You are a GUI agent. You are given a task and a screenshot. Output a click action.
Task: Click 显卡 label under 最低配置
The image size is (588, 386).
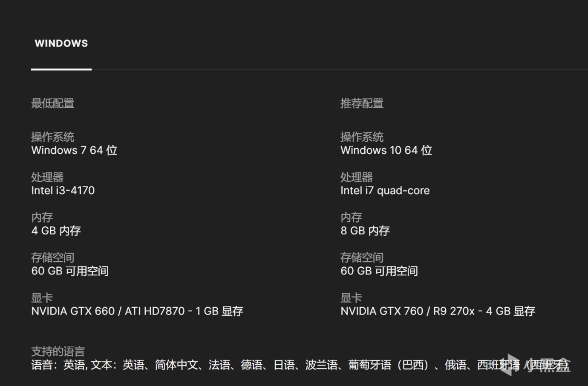(42, 298)
